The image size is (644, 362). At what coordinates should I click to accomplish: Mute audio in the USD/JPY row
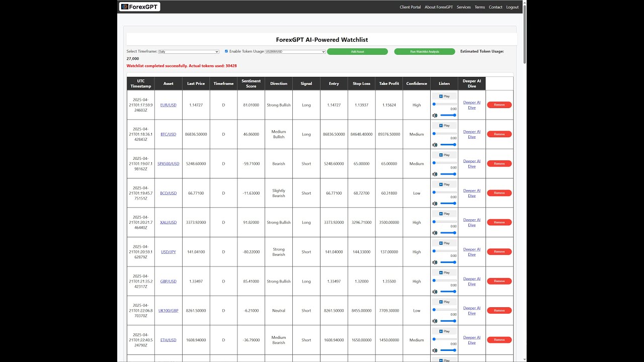tap(435, 262)
